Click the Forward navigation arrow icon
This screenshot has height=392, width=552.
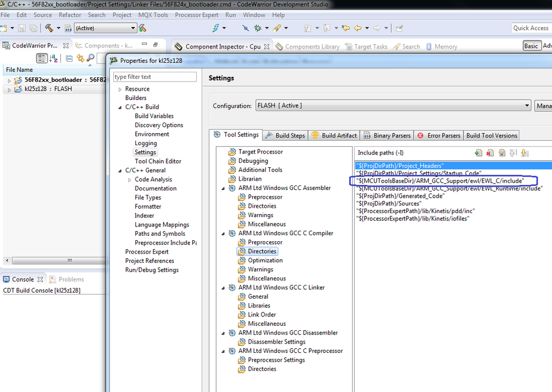pyautogui.click(x=377, y=28)
